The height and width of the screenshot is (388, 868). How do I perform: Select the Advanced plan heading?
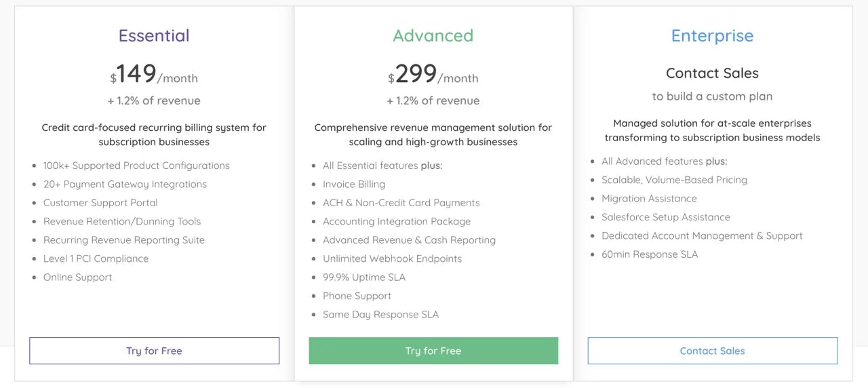click(x=433, y=35)
